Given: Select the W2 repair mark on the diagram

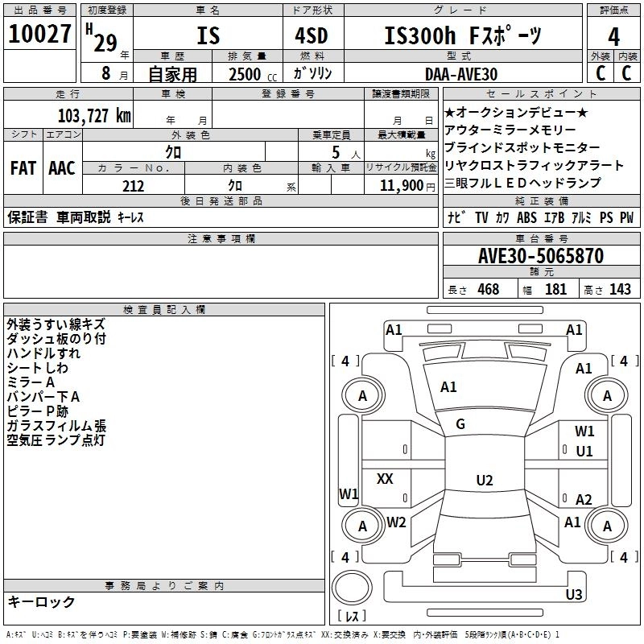Looking at the screenshot, I should [x=396, y=522].
